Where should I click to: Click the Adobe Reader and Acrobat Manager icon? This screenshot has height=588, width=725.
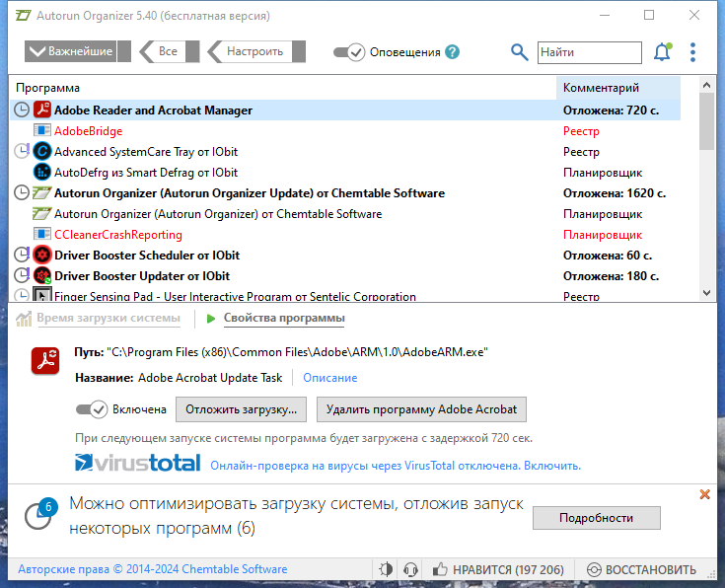[42, 110]
